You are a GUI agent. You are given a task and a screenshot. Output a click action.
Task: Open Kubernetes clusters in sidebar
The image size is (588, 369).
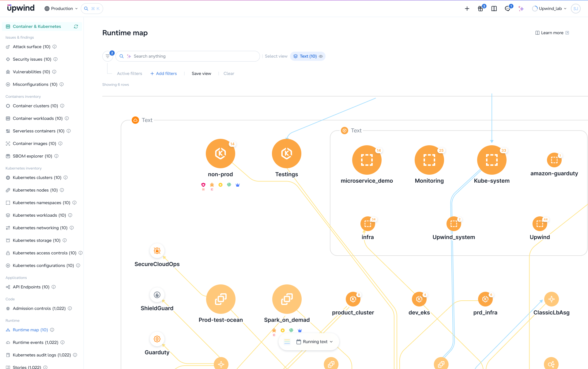(x=37, y=177)
